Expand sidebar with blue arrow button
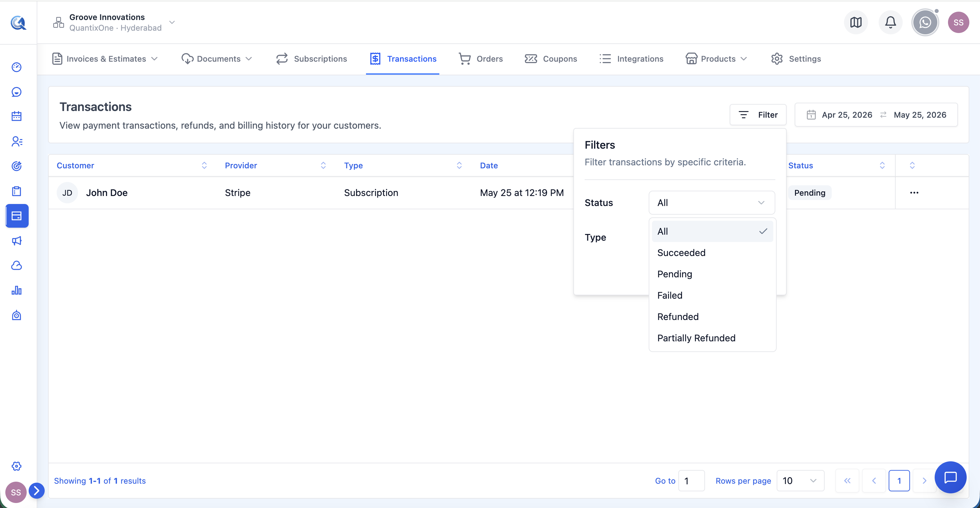The height and width of the screenshot is (508, 980). (x=37, y=490)
